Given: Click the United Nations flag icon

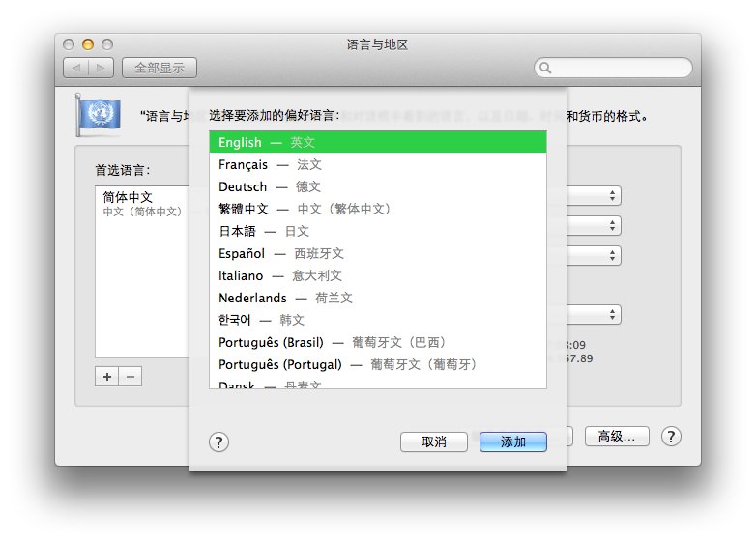Looking at the screenshot, I should tap(99, 116).
